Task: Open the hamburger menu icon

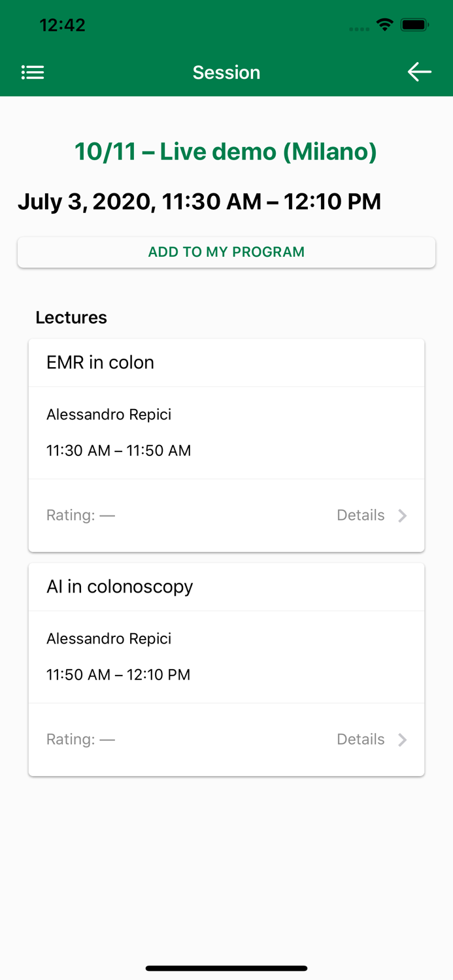Action: tap(33, 73)
